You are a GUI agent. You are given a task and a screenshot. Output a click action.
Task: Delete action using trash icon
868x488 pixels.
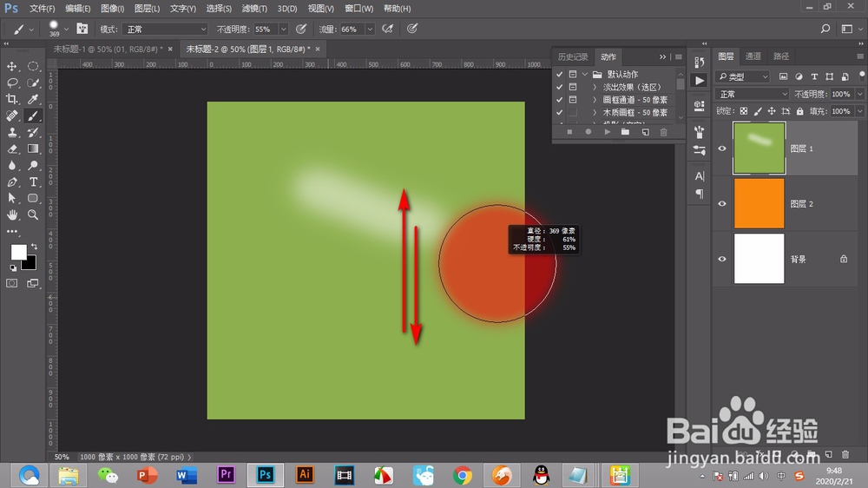coord(663,132)
